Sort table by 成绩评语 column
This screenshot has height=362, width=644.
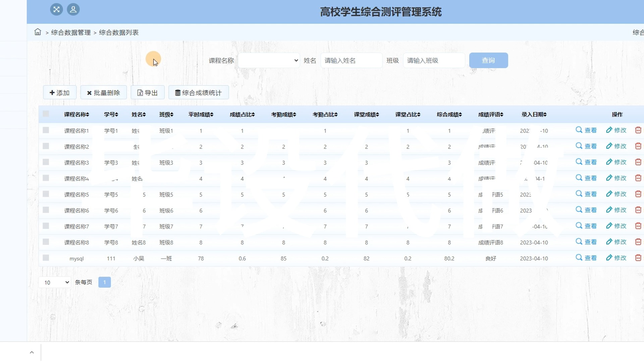(491, 115)
